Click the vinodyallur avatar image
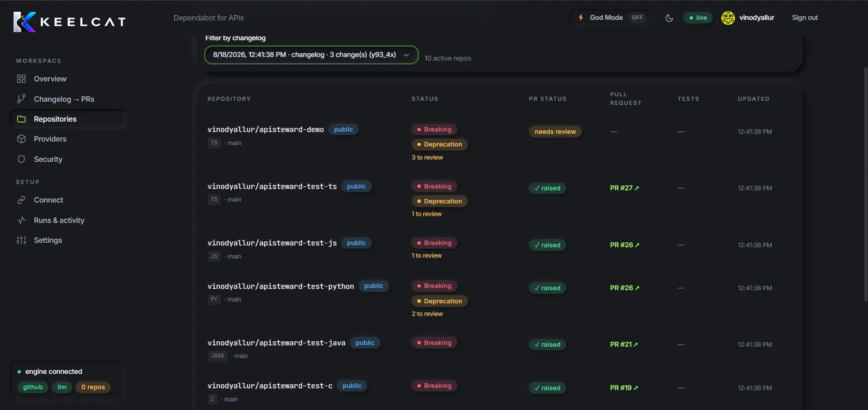This screenshot has width=868, height=410. coord(728,18)
